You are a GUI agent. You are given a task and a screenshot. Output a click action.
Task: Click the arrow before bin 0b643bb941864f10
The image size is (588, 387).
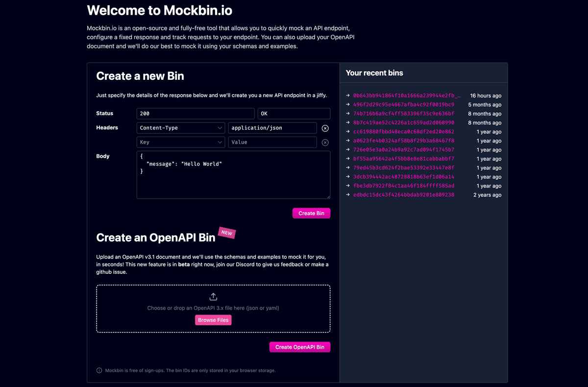pyautogui.click(x=347, y=96)
